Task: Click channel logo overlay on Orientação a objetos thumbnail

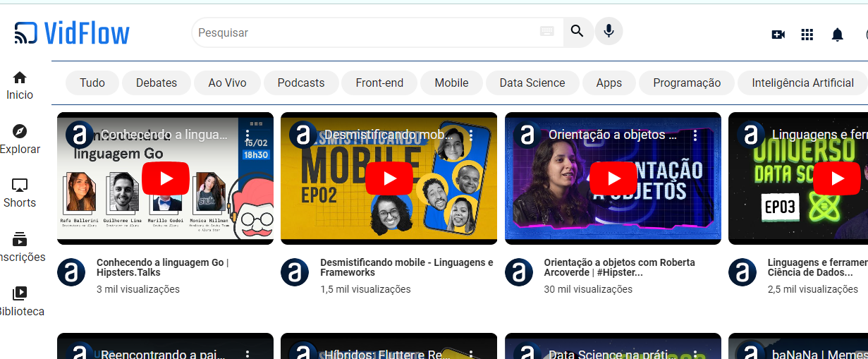Action: [527, 134]
